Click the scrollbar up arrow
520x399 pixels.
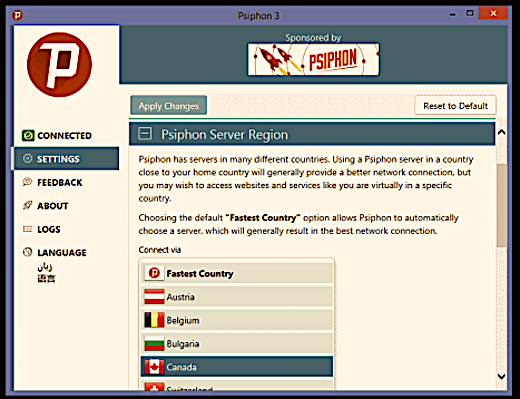[x=501, y=132]
